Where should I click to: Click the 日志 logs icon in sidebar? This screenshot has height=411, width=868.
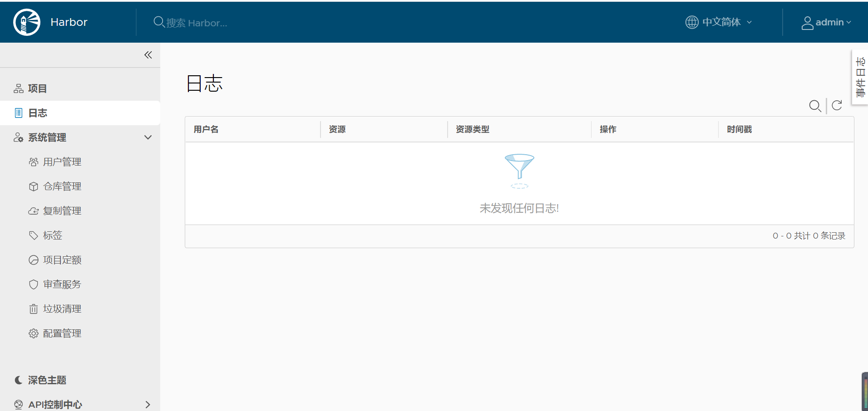coord(19,113)
